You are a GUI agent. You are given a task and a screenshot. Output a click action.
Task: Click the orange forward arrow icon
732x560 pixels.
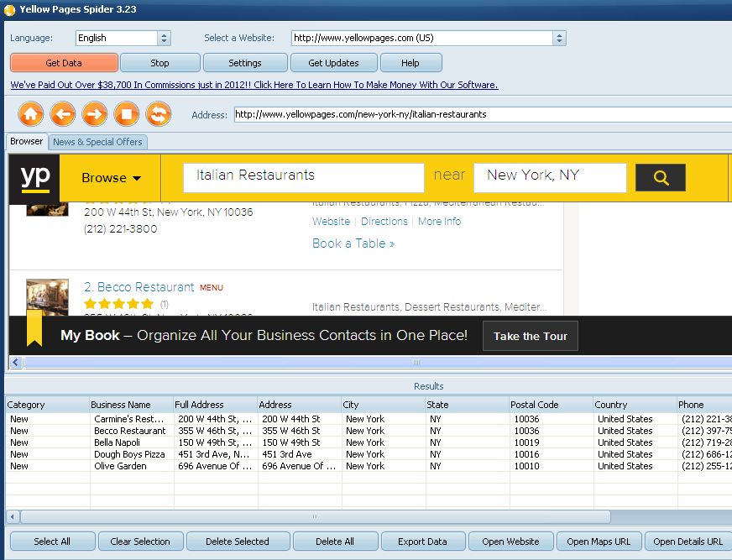click(x=95, y=114)
